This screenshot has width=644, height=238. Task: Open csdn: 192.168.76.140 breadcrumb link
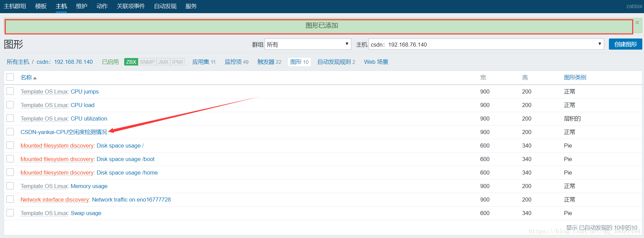click(x=64, y=62)
